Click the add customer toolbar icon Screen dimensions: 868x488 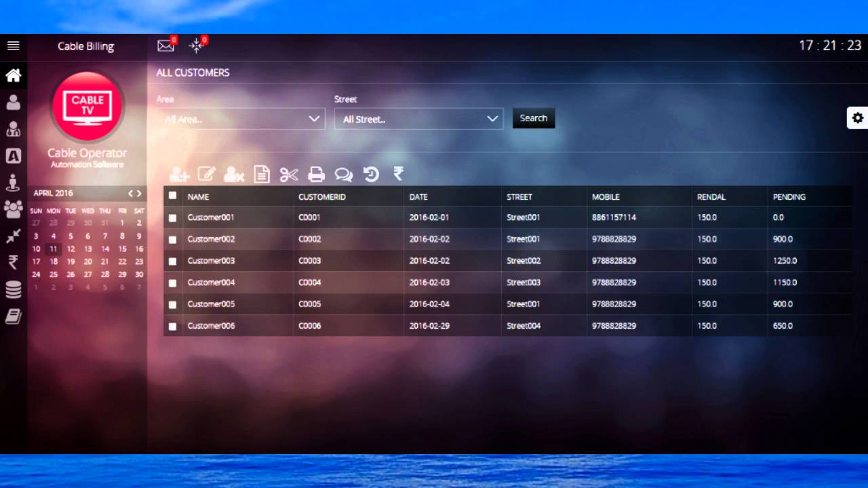[179, 174]
